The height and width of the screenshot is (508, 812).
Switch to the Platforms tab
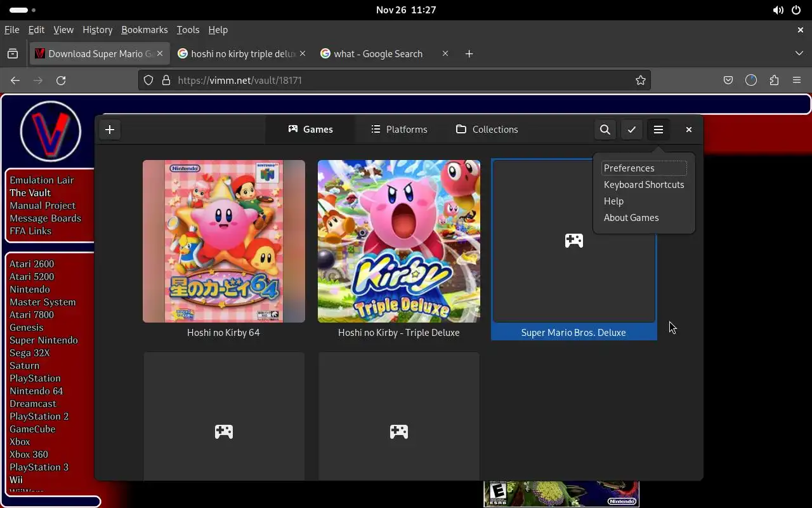point(399,130)
